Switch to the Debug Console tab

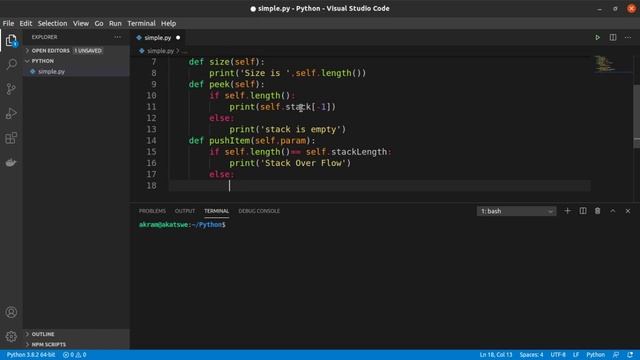[259, 211]
